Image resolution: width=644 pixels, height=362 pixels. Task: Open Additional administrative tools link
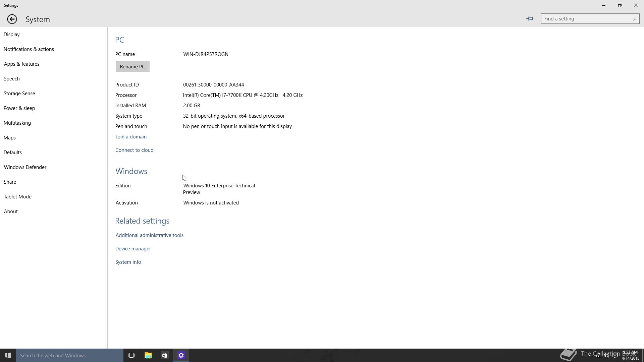pyautogui.click(x=150, y=235)
